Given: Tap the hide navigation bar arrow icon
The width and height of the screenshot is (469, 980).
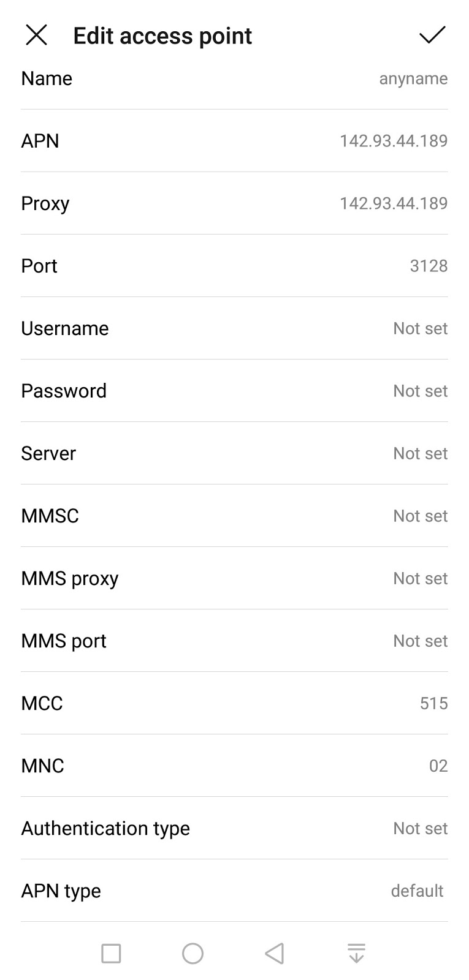Looking at the screenshot, I should pyautogui.click(x=356, y=953).
